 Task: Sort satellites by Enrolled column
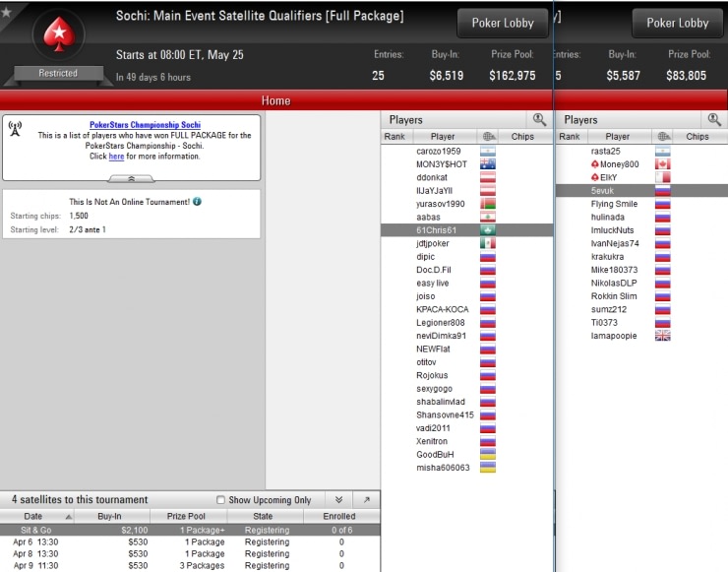pos(339,516)
